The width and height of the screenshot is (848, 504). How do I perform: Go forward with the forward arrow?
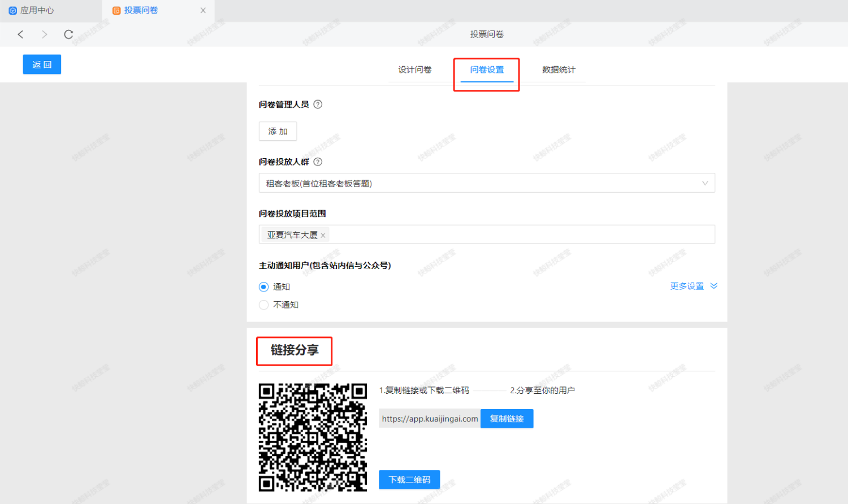tap(44, 34)
